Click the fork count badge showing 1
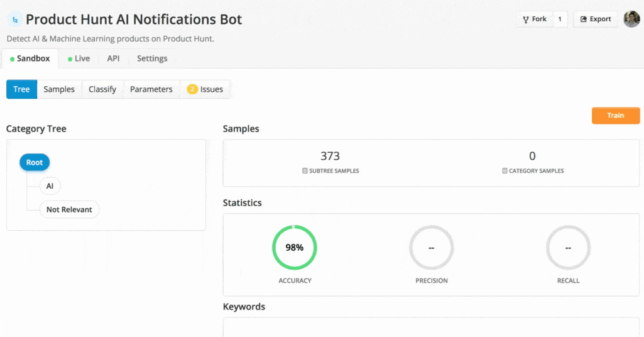The image size is (644, 337). click(x=560, y=19)
